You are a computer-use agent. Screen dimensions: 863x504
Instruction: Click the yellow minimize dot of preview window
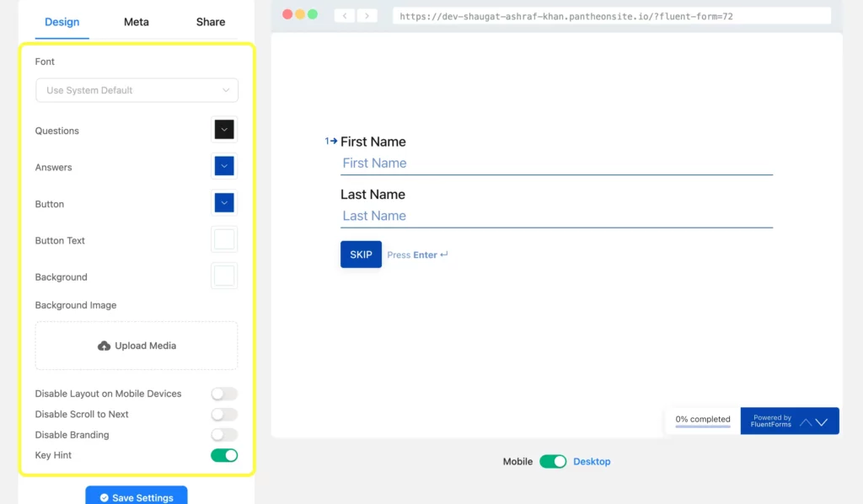(300, 14)
